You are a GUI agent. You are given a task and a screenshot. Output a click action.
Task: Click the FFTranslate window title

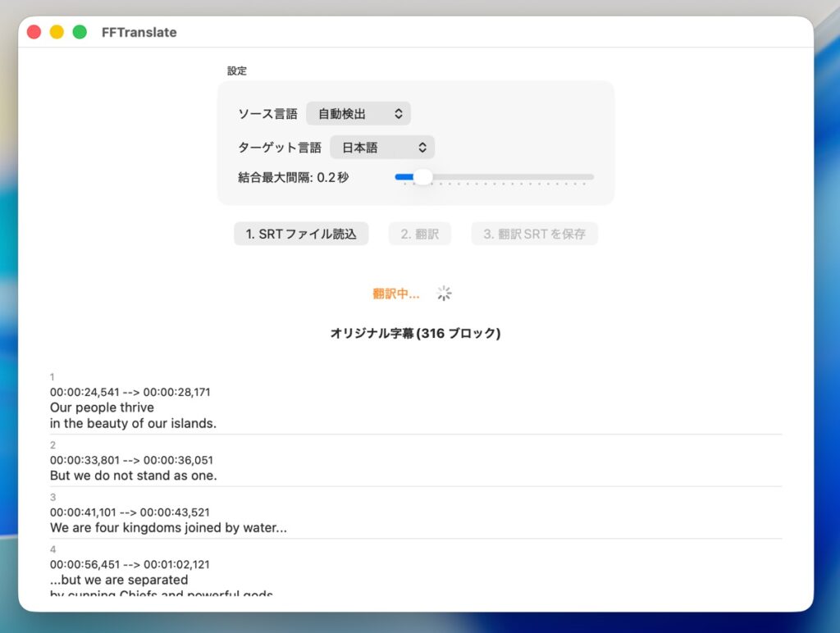[x=139, y=32]
